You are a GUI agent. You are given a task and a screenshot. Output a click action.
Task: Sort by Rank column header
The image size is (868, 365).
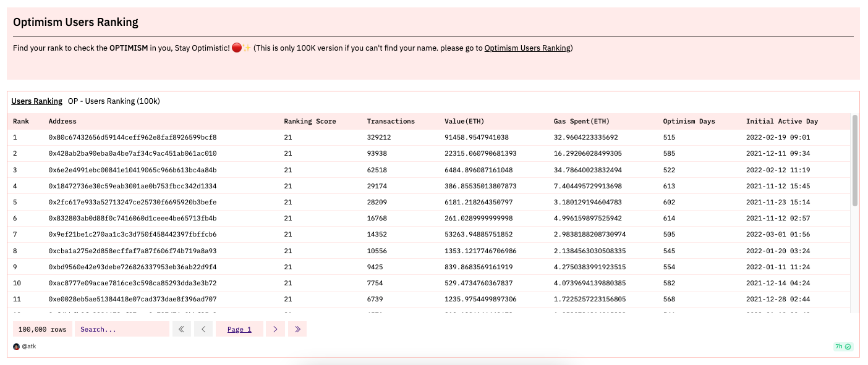pyautogui.click(x=21, y=121)
